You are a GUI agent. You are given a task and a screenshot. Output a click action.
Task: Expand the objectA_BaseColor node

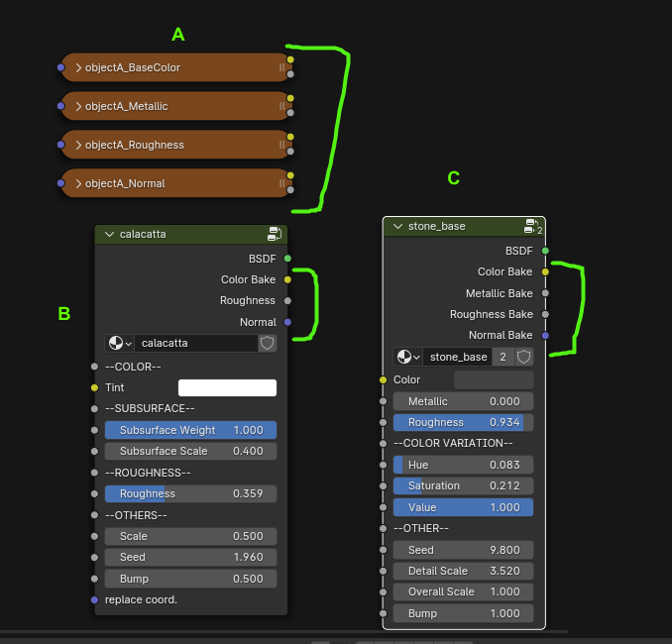pos(78,67)
